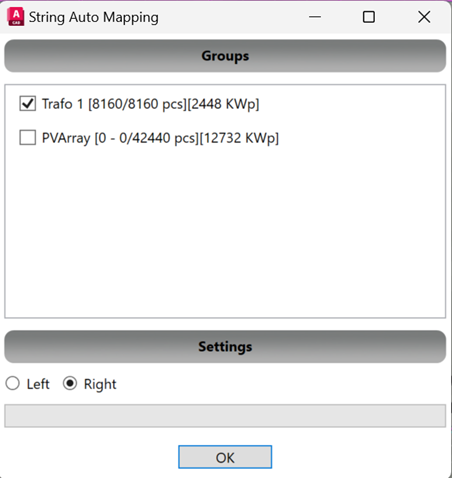This screenshot has width=452, height=478.
Task: Click the "Right" option label text
Action: [x=100, y=384]
